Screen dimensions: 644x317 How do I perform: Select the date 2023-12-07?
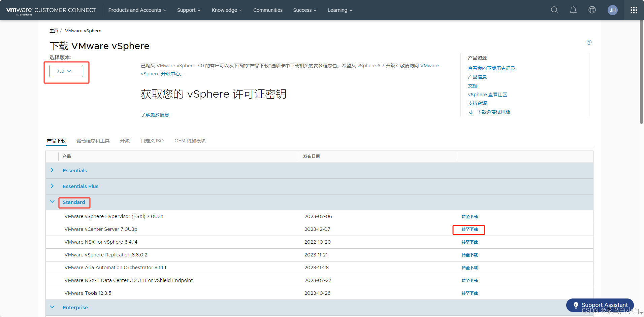(x=317, y=229)
